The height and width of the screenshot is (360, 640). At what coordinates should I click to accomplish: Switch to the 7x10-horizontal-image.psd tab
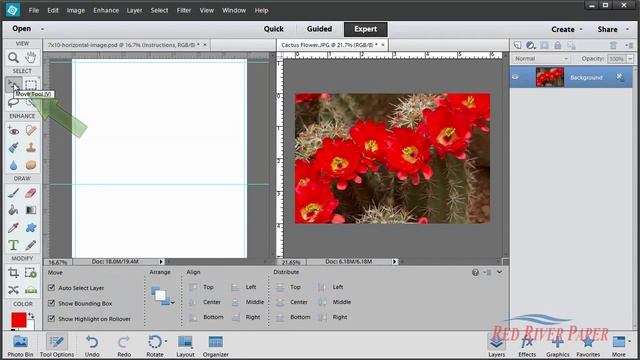point(124,45)
